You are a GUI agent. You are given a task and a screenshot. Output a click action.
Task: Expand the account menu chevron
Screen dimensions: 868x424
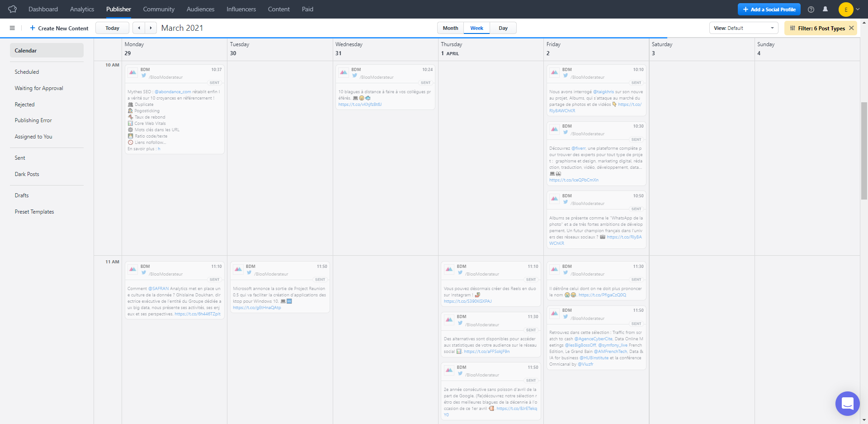[858, 10]
